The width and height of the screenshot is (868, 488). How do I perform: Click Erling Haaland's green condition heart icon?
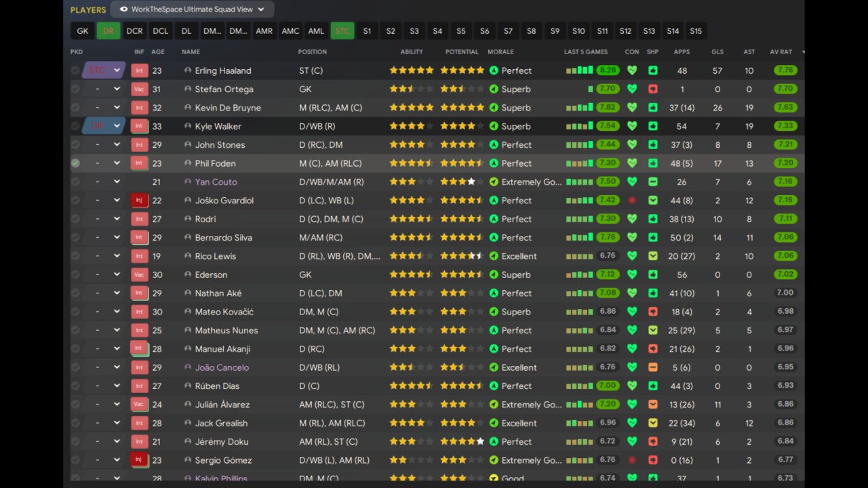[x=632, y=70]
